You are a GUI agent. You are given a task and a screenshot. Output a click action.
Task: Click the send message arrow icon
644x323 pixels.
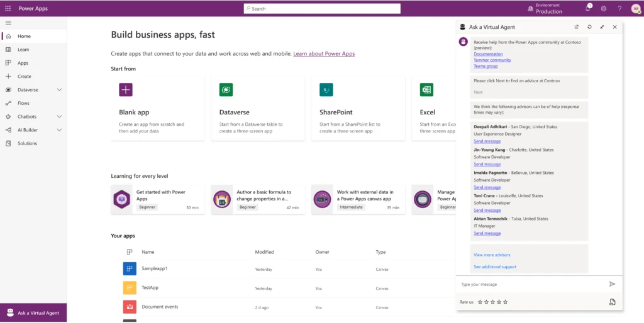coord(612,284)
